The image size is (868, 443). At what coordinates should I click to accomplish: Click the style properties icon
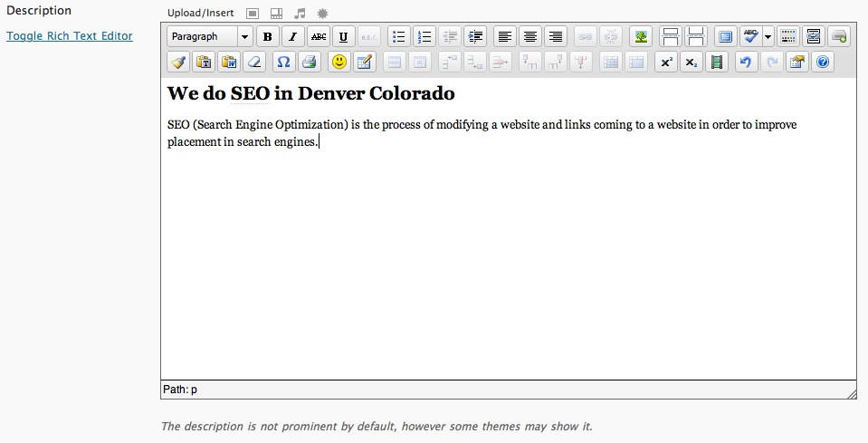(797, 62)
